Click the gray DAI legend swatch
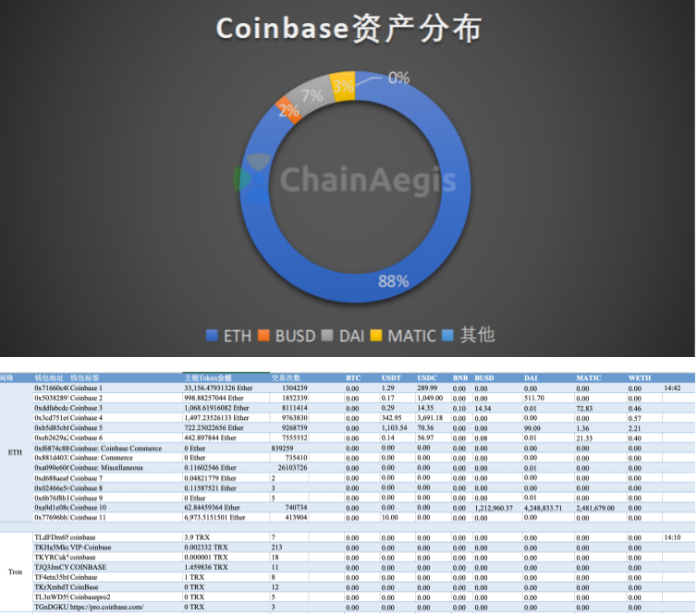 point(327,336)
